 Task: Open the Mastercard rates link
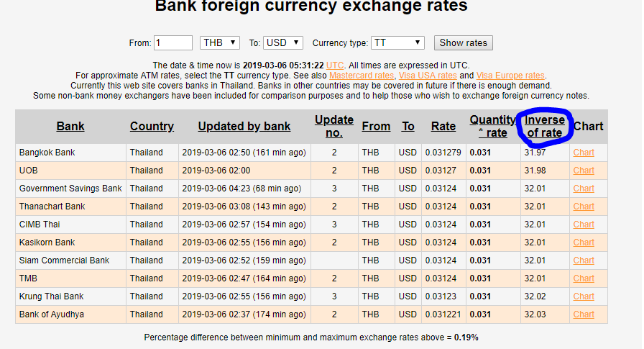[362, 76]
